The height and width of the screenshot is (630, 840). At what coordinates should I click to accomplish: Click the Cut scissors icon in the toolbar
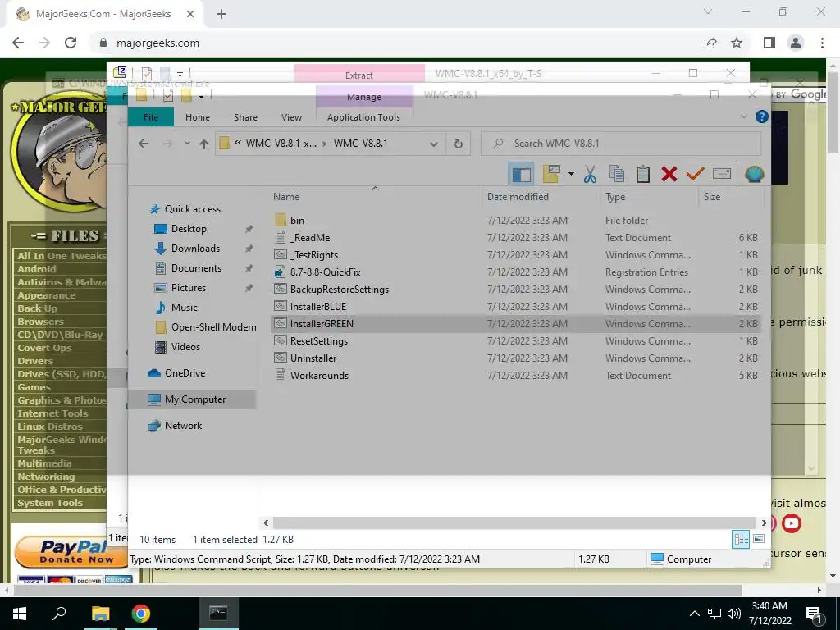click(590, 174)
